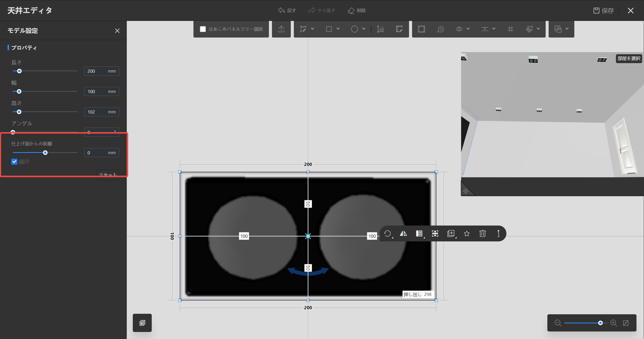Open the copy layers dropdown arrow

coord(567,29)
